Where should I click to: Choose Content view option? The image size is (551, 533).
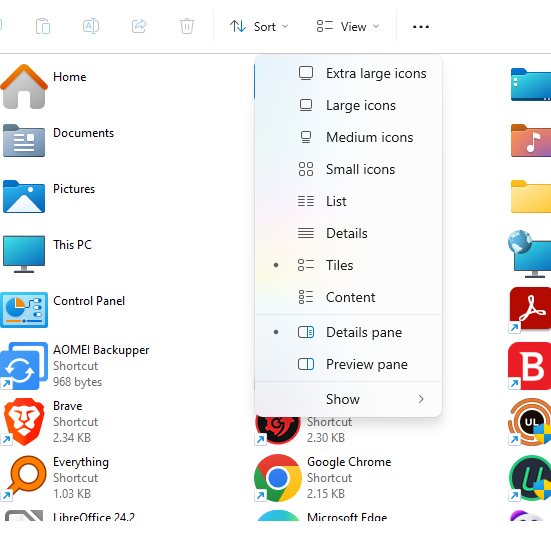[x=348, y=297]
